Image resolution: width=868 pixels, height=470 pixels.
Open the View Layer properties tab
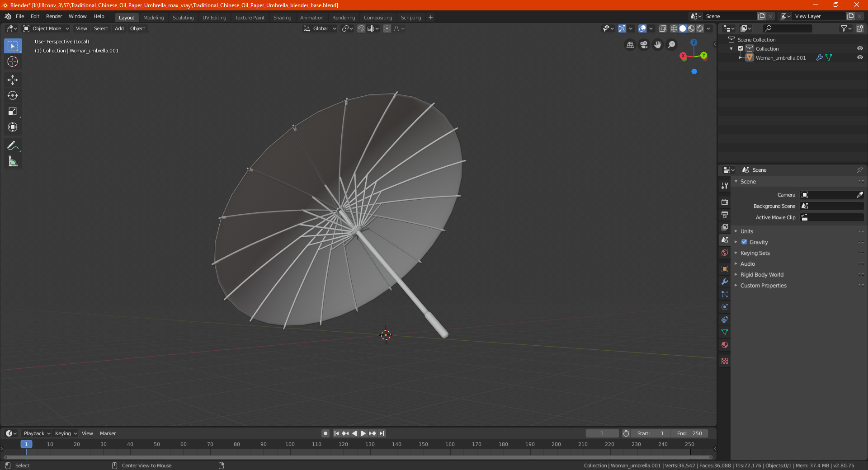[725, 227]
